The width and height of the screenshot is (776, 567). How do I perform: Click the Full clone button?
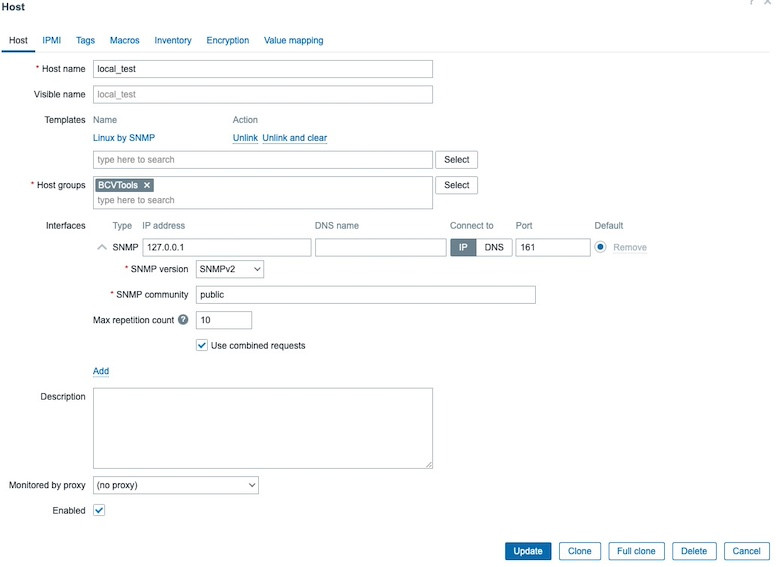click(636, 551)
